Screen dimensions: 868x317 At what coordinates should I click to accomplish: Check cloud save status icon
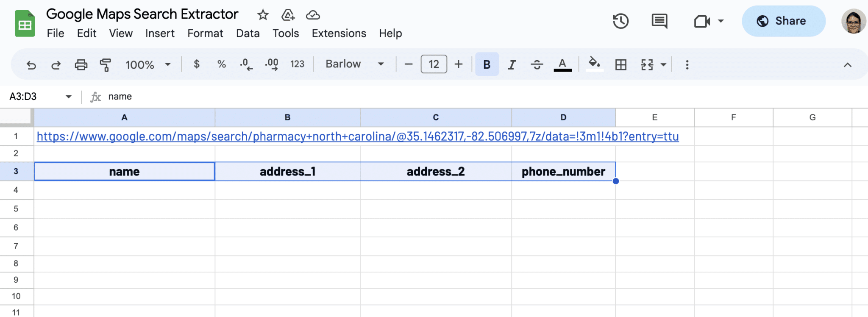pyautogui.click(x=313, y=15)
